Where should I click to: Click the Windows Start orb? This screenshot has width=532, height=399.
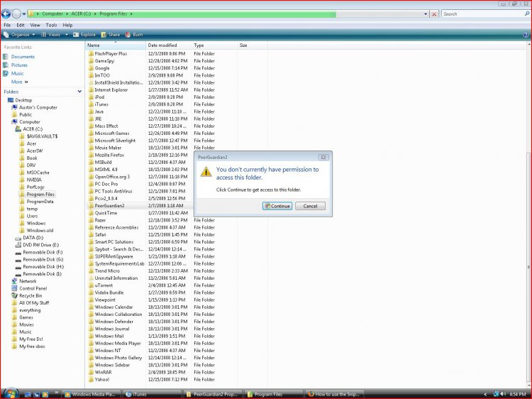click(10, 393)
